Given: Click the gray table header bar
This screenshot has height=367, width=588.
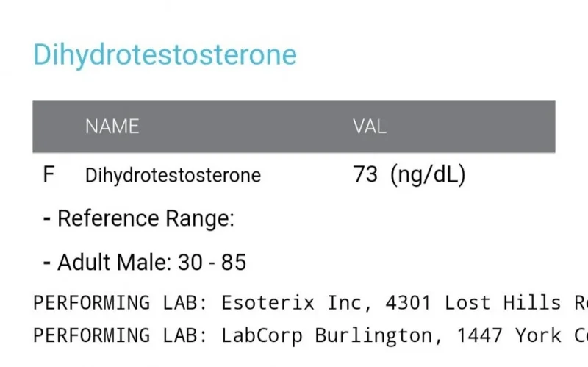Looking at the screenshot, I should [x=294, y=127].
